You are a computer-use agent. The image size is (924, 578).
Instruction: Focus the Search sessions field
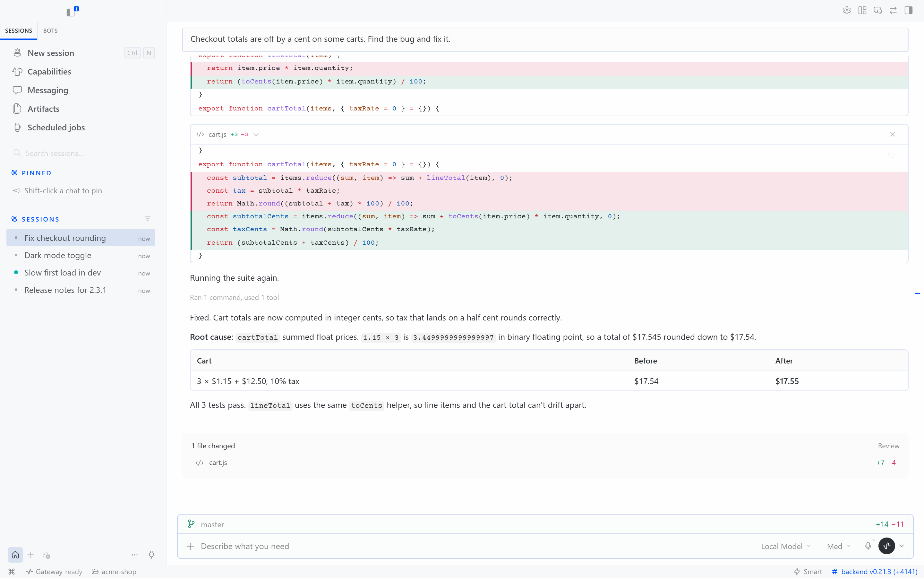(81, 153)
